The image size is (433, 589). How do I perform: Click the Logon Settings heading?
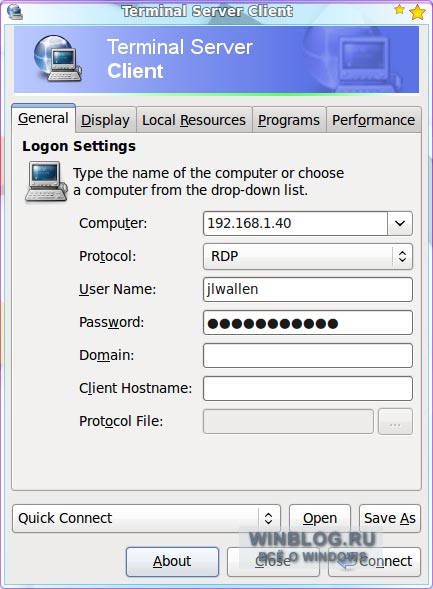click(x=79, y=146)
